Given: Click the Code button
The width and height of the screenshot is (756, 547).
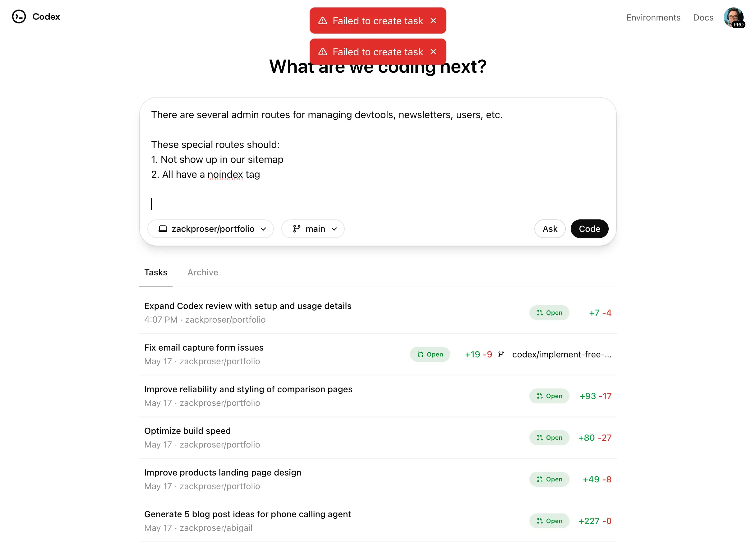Looking at the screenshot, I should pos(589,229).
